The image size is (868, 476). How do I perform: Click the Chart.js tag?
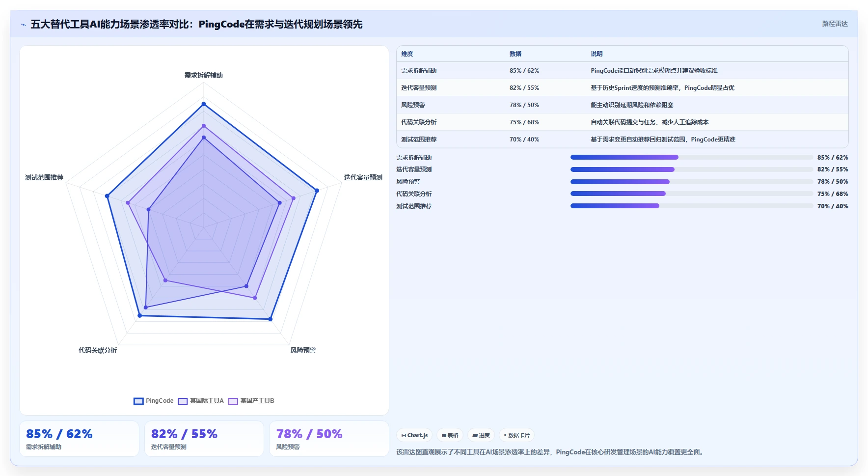click(414, 435)
